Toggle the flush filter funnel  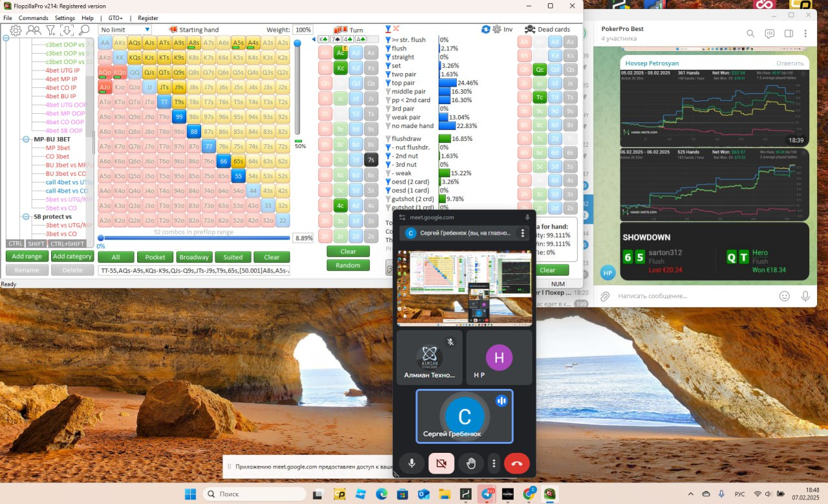pyautogui.click(x=388, y=49)
